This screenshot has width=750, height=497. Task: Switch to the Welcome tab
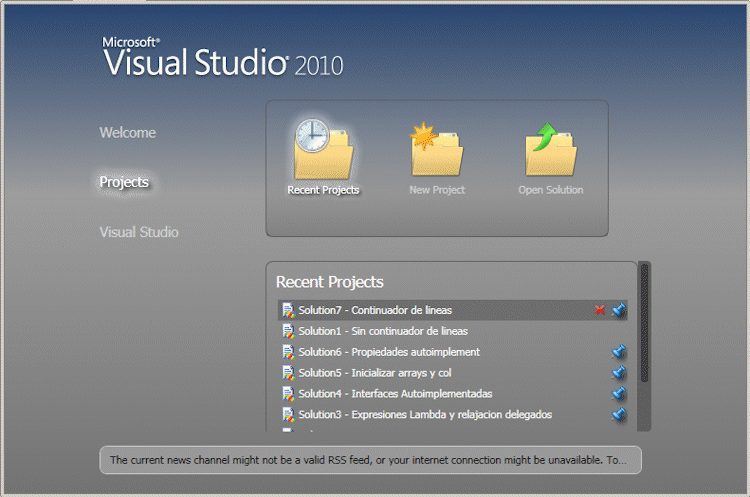point(128,133)
